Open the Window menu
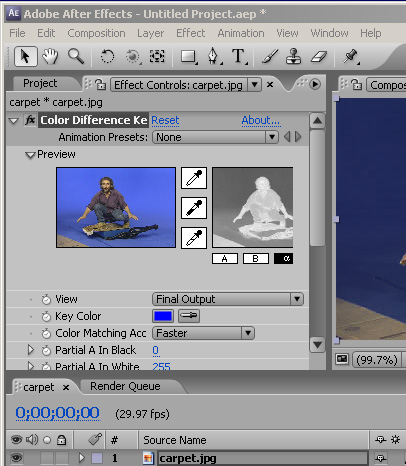The width and height of the screenshot is (406, 466). (x=329, y=33)
